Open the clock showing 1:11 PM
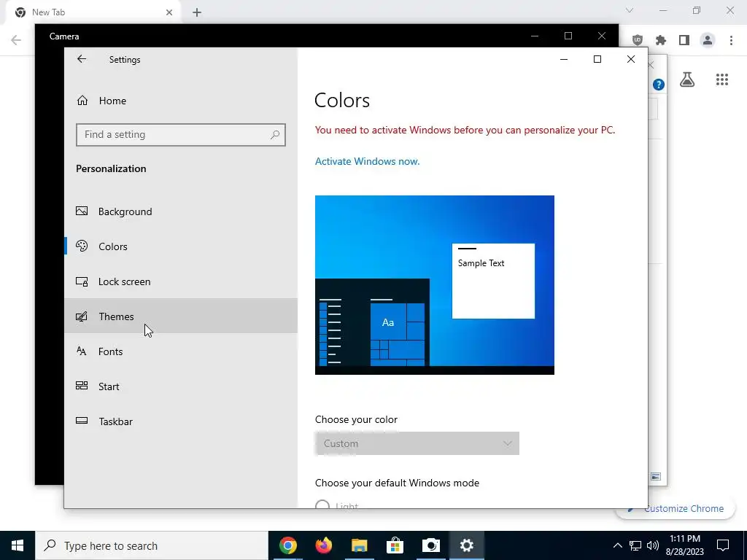The width and height of the screenshot is (747, 560). [684, 545]
